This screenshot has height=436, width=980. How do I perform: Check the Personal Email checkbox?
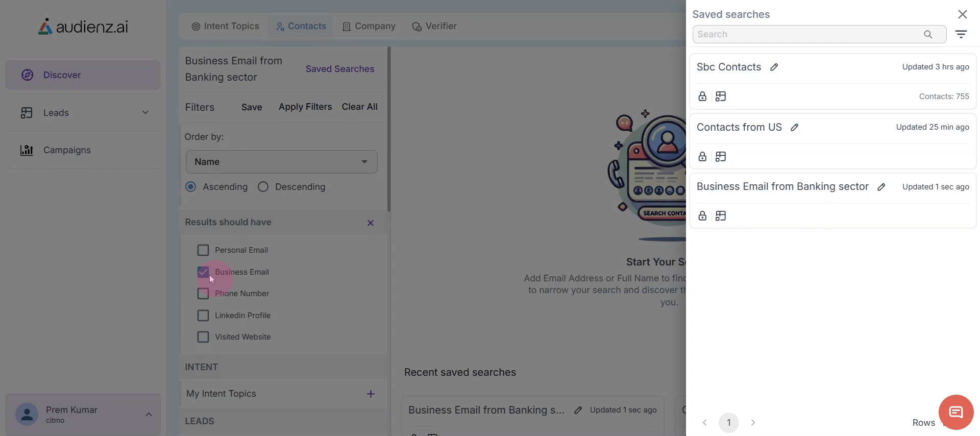(203, 250)
